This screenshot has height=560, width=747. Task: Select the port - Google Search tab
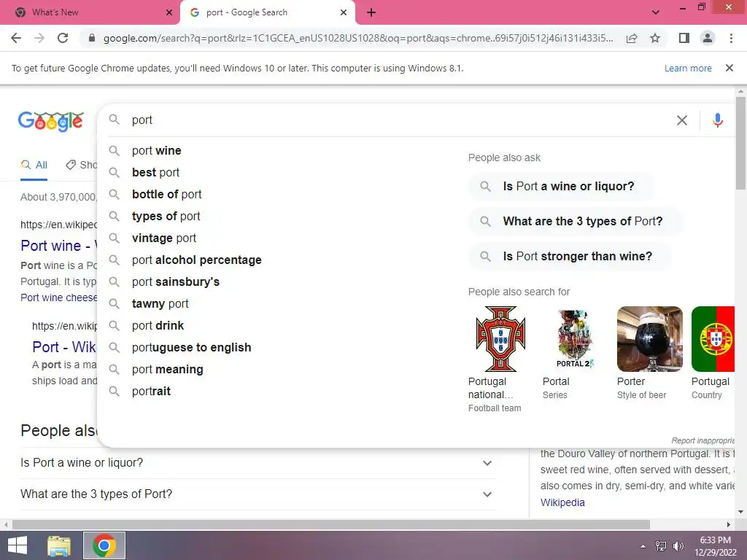click(x=267, y=12)
